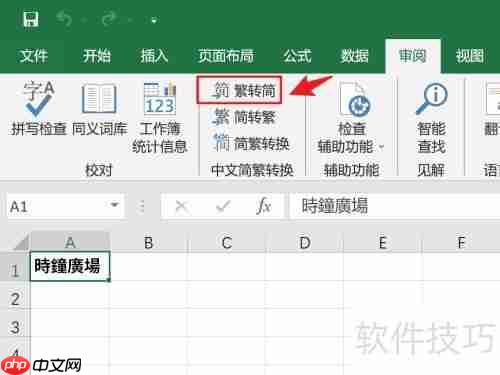Expand the Name Box dropdown arrow

click(115, 205)
